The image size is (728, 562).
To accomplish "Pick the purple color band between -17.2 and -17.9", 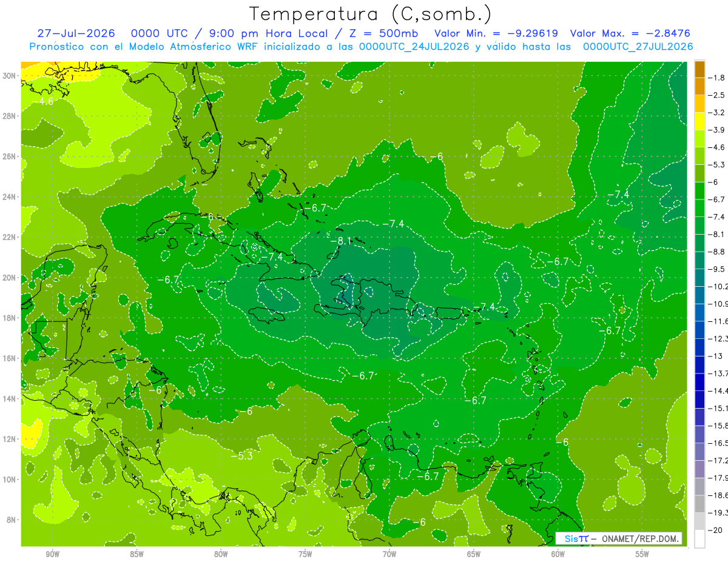I will point(699,469).
